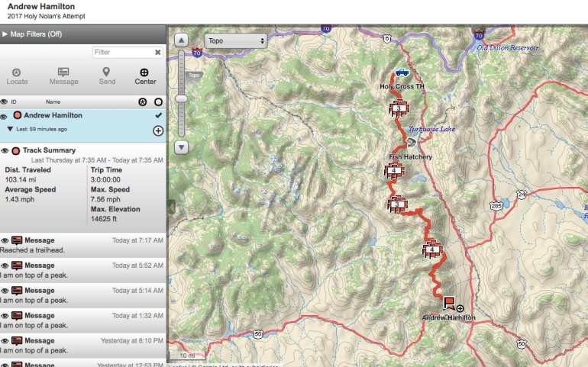This screenshot has height=367, width=588.
Task: Toggle eye icon on 7:17 AM message
Action: [5, 240]
